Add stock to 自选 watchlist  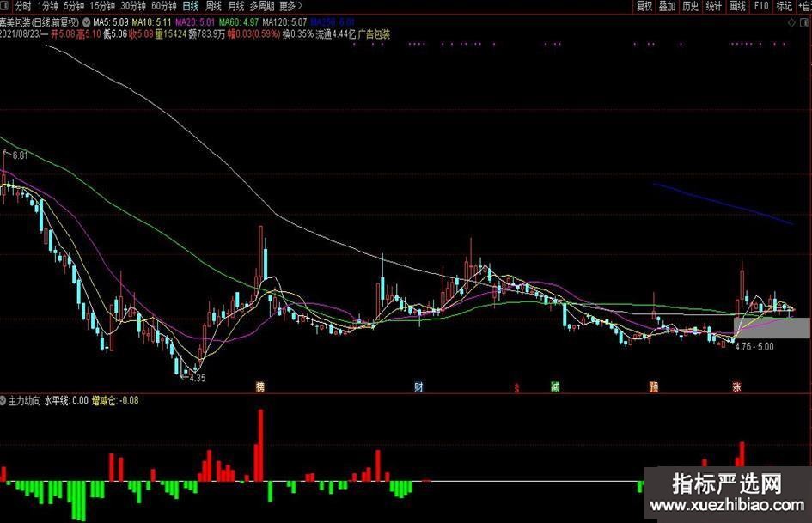pos(805,6)
